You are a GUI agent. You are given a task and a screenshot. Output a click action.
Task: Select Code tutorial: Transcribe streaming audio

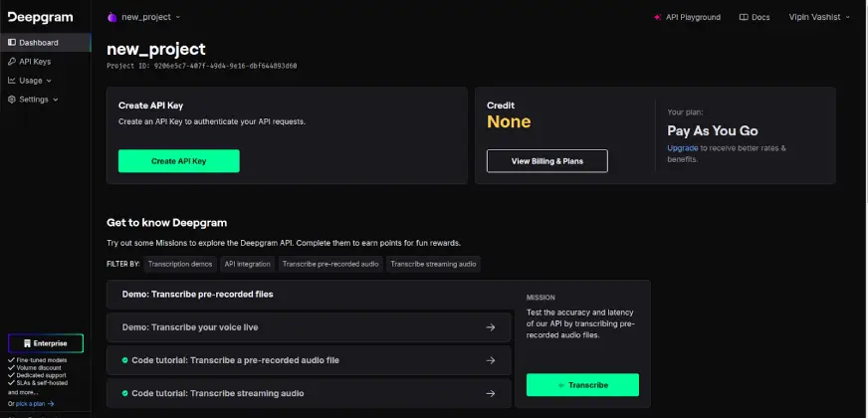(x=309, y=393)
